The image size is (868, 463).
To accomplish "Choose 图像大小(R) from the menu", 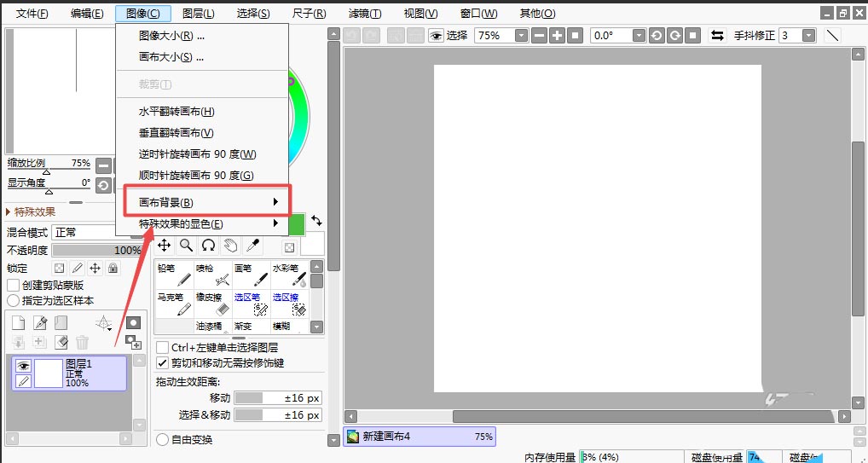I will [202, 36].
